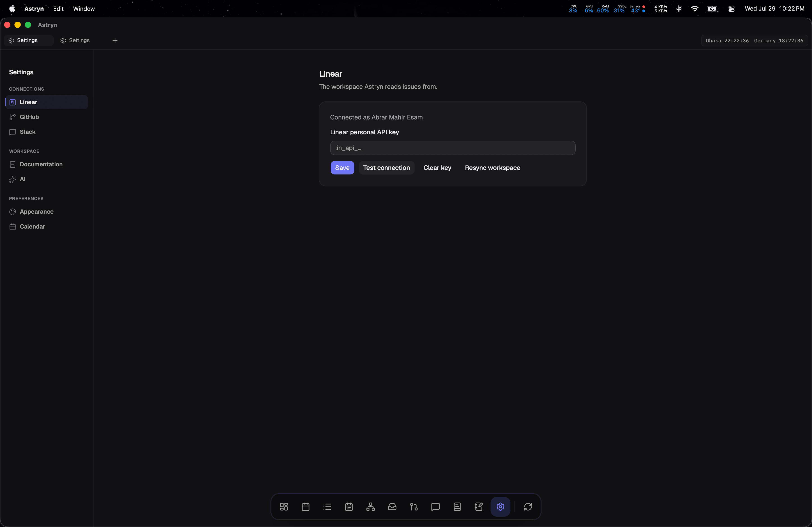This screenshot has height=527, width=812.
Task: Open the notebook with pen icon
Action: pos(479,506)
